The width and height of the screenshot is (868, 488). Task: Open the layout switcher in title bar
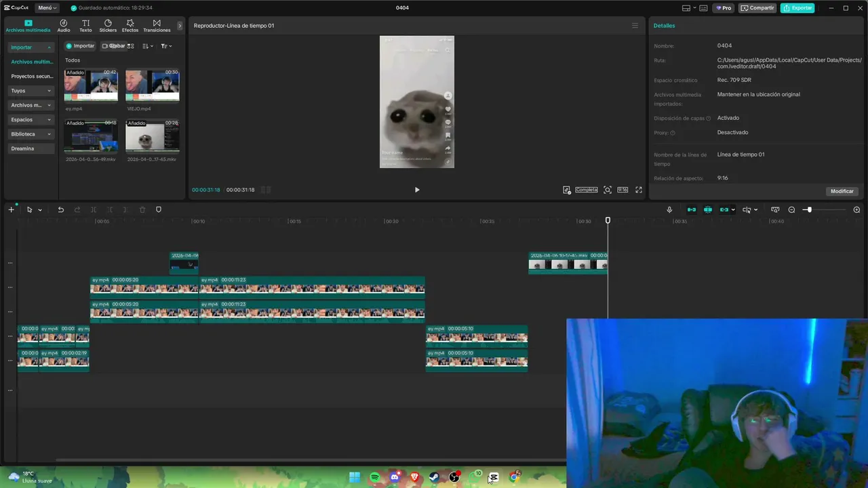point(689,8)
